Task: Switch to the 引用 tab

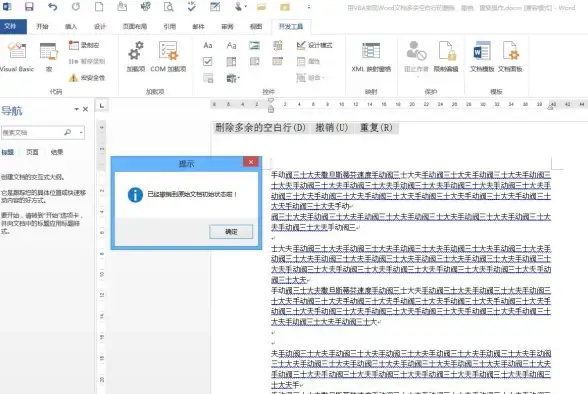Action: click(x=170, y=27)
